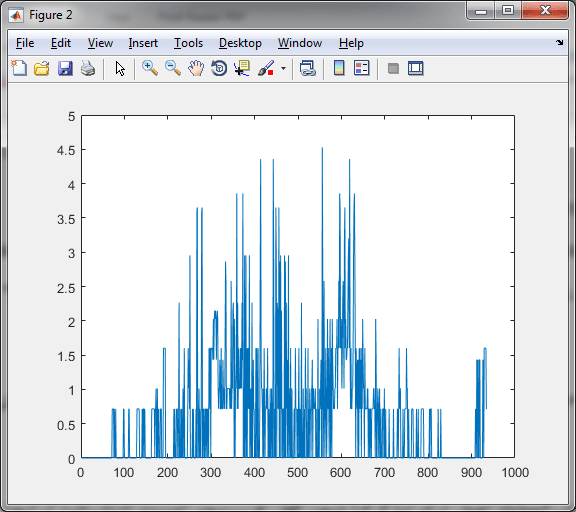Click the dock figure arrow at menu bar right
Viewport: 576px width, 512px height.
(x=559, y=43)
